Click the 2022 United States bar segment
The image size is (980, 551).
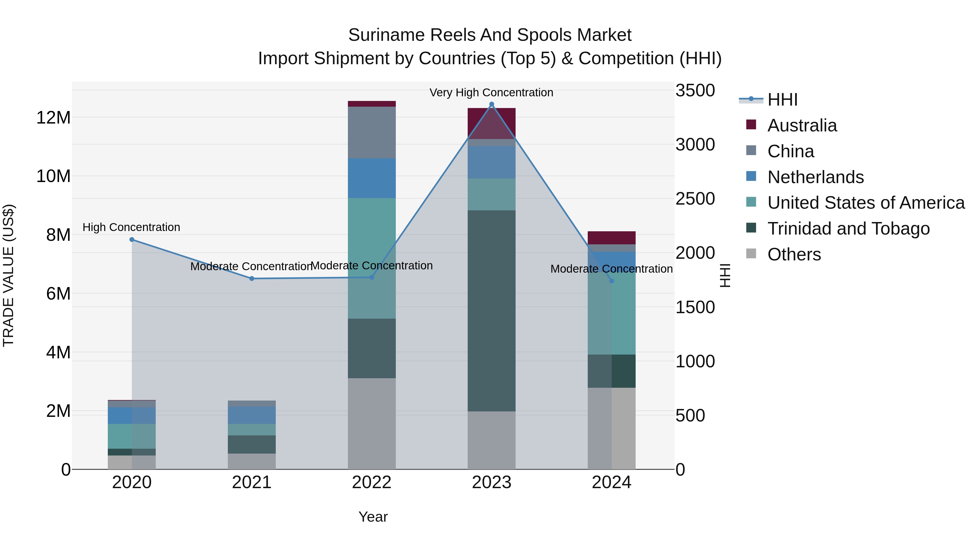click(x=372, y=258)
